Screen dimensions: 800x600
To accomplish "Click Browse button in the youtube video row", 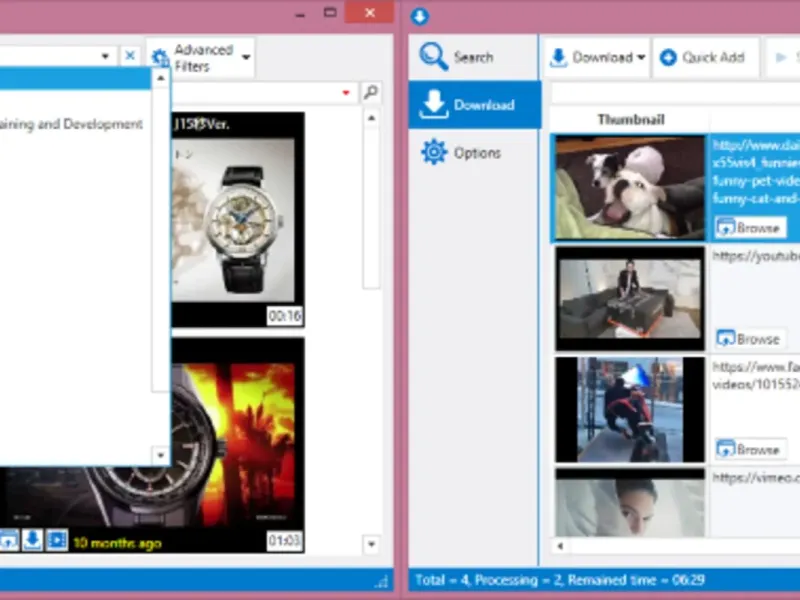I will tap(749, 339).
